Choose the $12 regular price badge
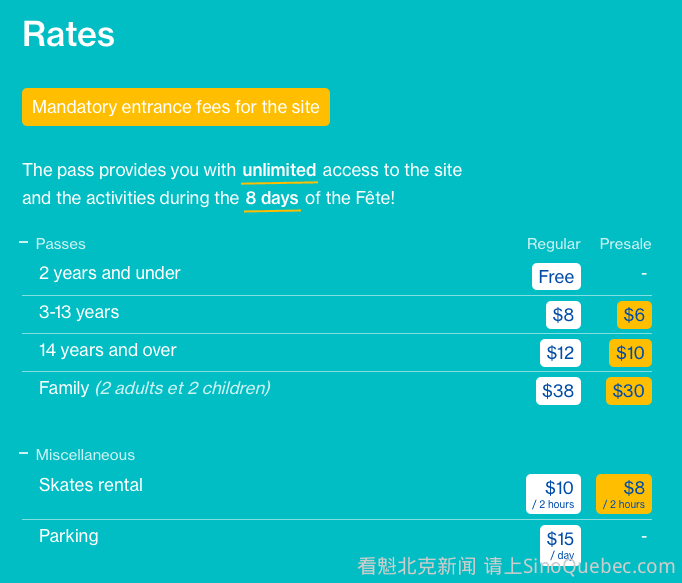 (560, 353)
